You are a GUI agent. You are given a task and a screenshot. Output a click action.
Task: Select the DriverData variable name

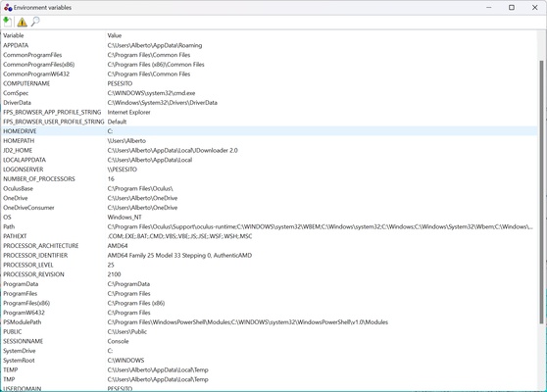point(17,103)
